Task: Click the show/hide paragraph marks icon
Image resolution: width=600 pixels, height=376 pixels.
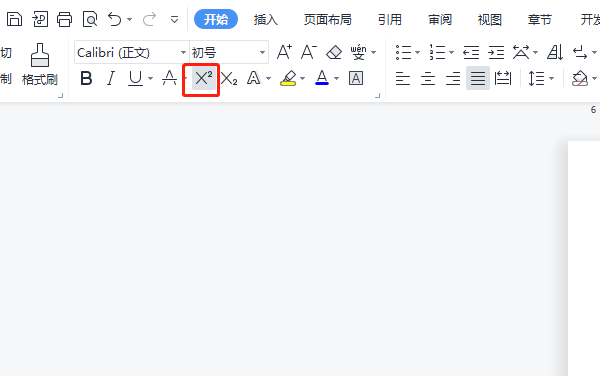Action: pyautogui.click(x=580, y=52)
